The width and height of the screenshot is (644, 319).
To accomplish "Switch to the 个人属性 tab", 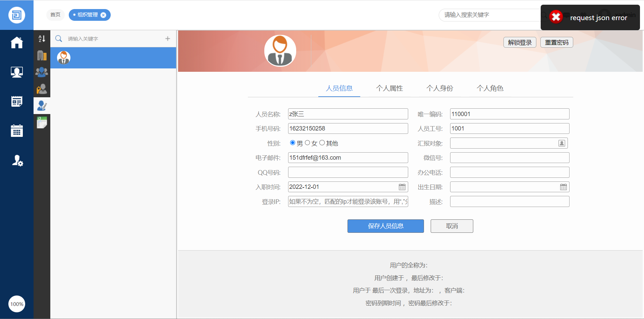I will tap(389, 88).
